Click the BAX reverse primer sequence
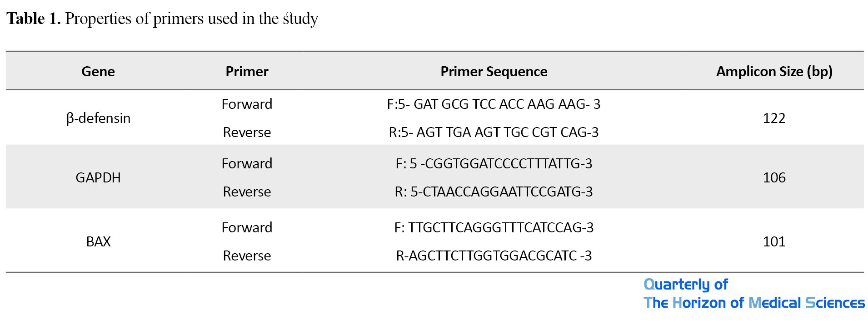The height and width of the screenshot is (329, 868). tap(494, 255)
